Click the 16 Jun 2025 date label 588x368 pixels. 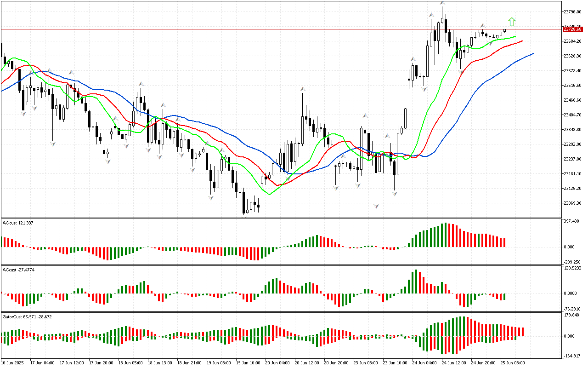pyautogui.click(x=14, y=362)
